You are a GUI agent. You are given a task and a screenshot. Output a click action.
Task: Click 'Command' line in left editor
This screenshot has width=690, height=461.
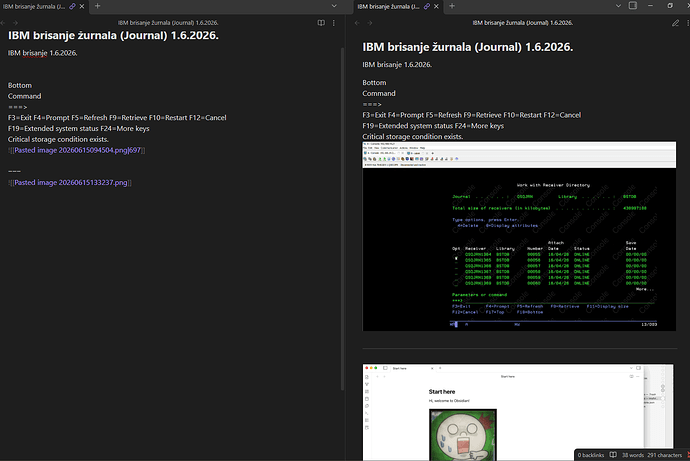[x=24, y=96]
